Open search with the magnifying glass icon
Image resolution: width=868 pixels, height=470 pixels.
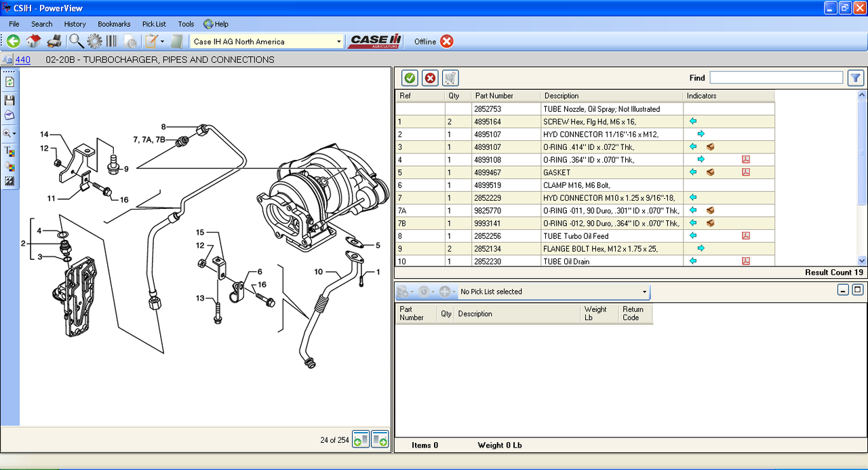(76, 41)
